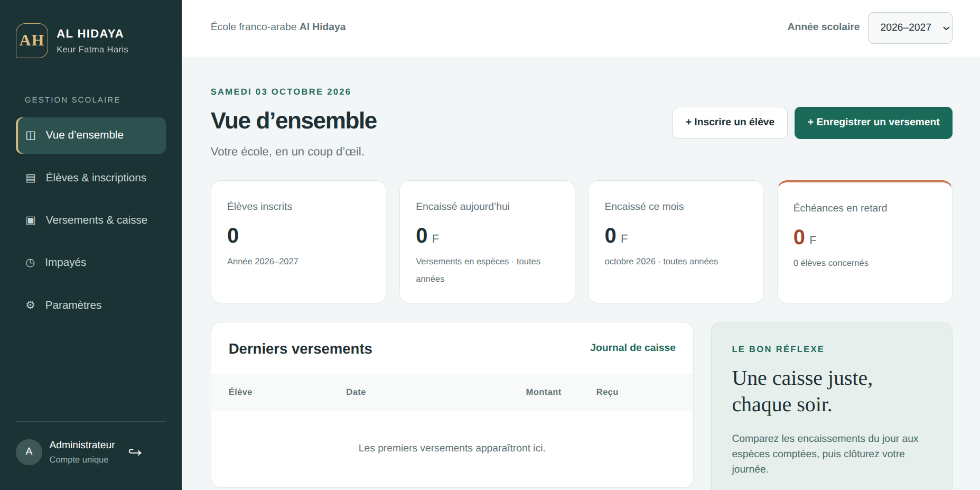This screenshot has height=490, width=980.
Task: Click the Encaissé ce mois card
Action: (x=676, y=242)
